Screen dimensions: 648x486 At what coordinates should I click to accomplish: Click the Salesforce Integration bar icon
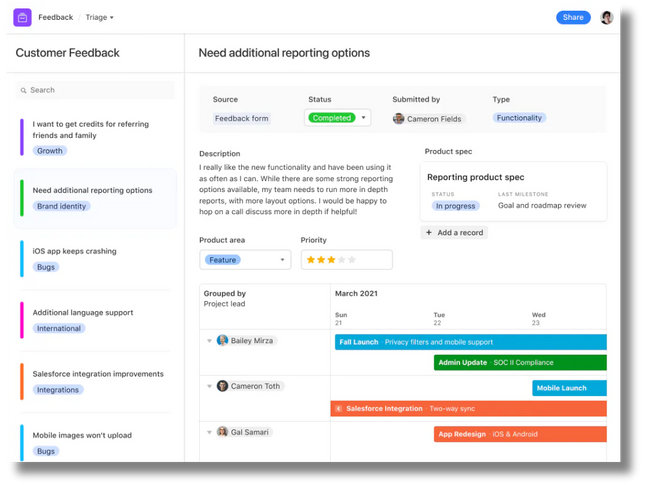coord(339,409)
